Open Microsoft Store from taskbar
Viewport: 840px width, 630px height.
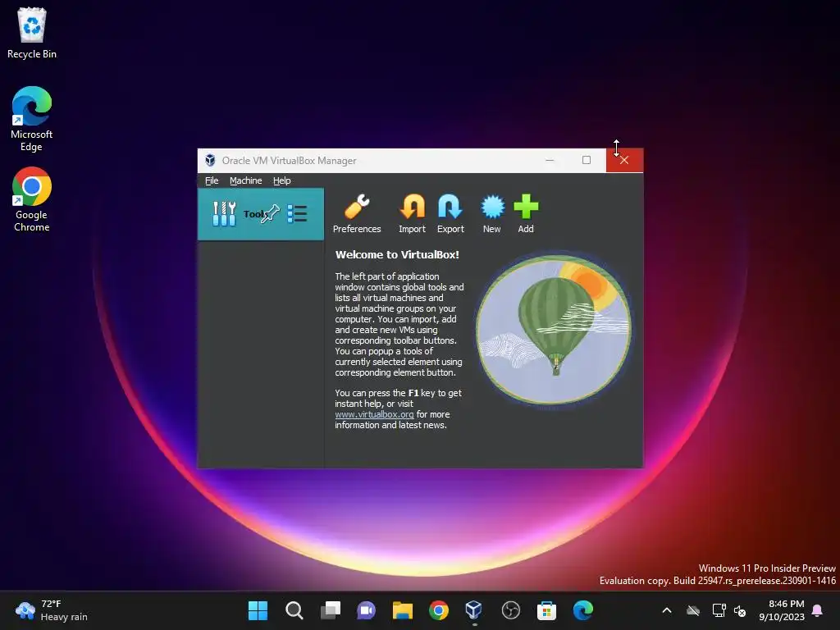pos(546,610)
